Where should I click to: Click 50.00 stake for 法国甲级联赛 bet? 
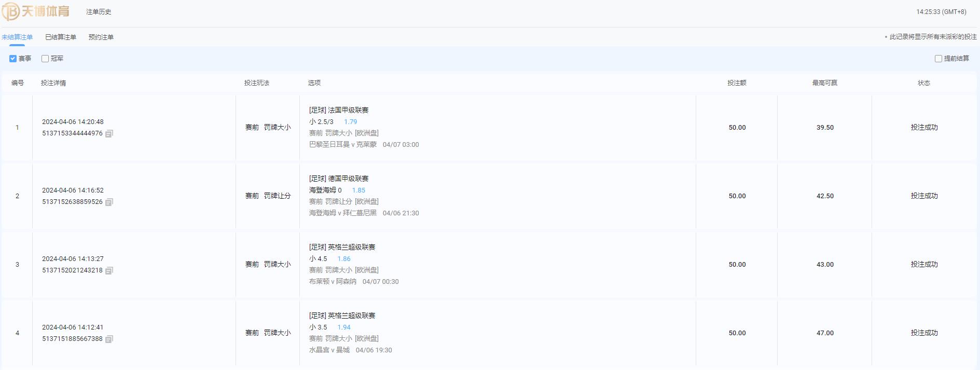click(737, 128)
